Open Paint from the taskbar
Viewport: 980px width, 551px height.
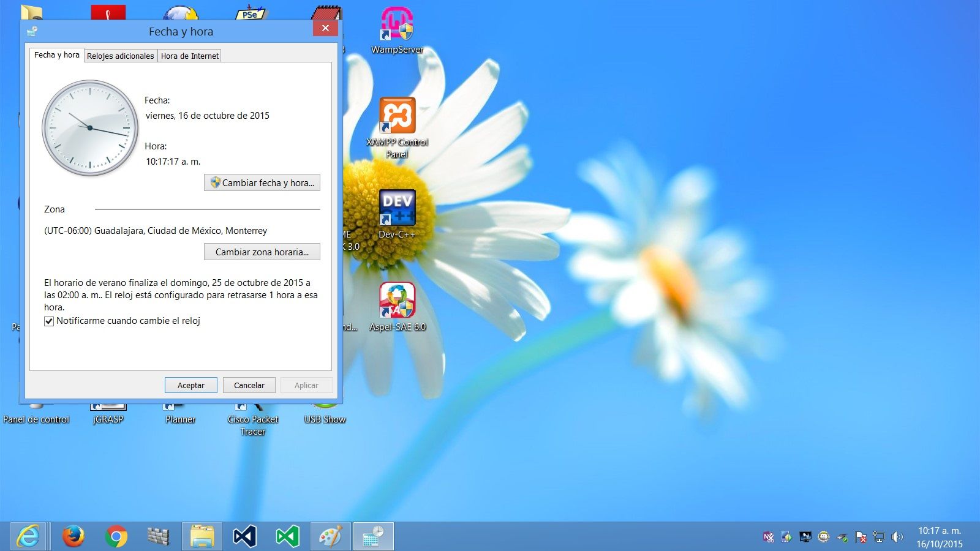(x=331, y=537)
